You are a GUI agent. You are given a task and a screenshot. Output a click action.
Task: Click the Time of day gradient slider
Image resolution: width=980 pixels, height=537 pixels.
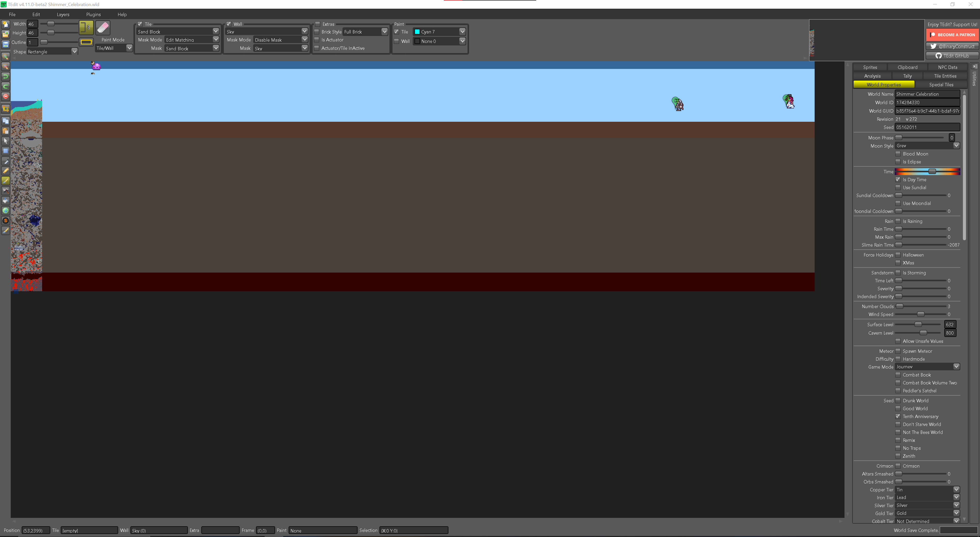coord(927,172)
